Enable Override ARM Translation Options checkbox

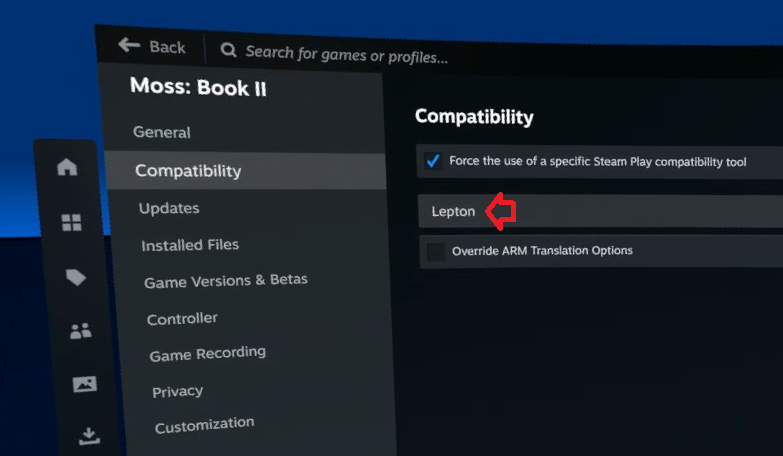(x=436, y=251)
